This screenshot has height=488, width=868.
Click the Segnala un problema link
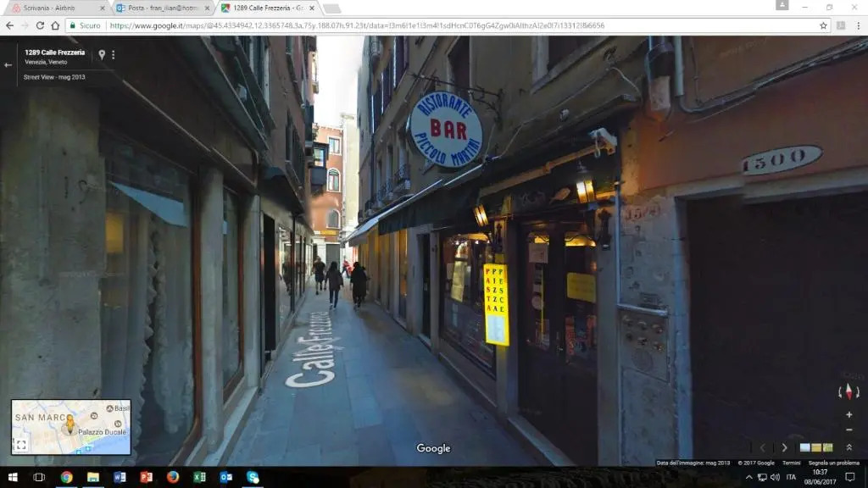point(832,463)
